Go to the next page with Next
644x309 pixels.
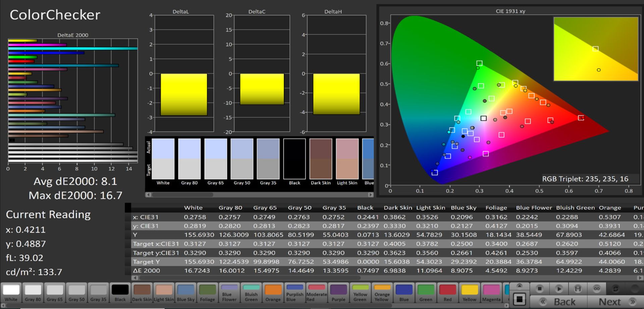[x=609, y=302]
